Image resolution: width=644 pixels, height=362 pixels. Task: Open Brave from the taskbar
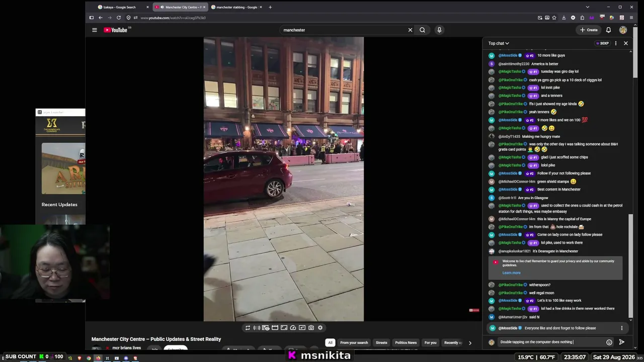click(x=79, y=358)
